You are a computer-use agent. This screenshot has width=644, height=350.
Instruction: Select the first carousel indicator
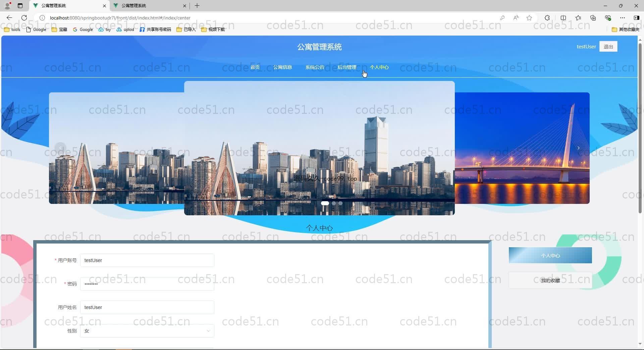[x=325, y=203]
